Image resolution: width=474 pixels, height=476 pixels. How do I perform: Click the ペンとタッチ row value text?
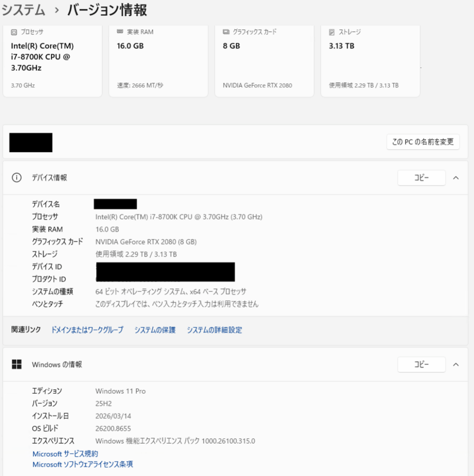(177, 304)
